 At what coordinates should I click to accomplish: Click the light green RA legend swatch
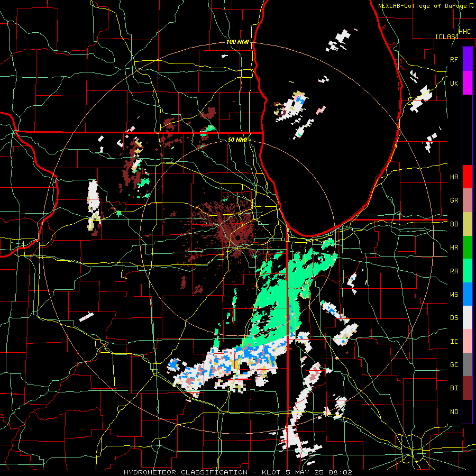(467, 271)
